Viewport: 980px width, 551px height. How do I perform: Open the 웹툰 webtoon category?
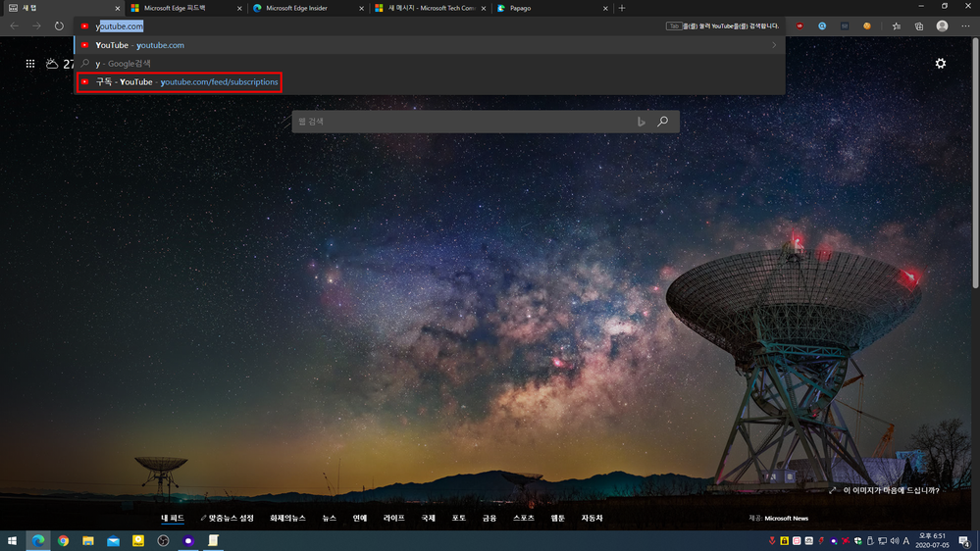(x=557, y=518)
